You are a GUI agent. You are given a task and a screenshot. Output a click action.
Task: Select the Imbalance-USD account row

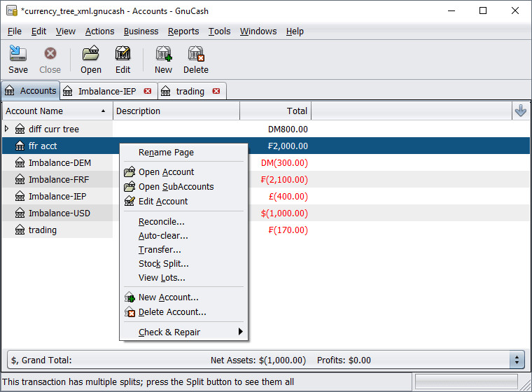[x=59, y=213]
